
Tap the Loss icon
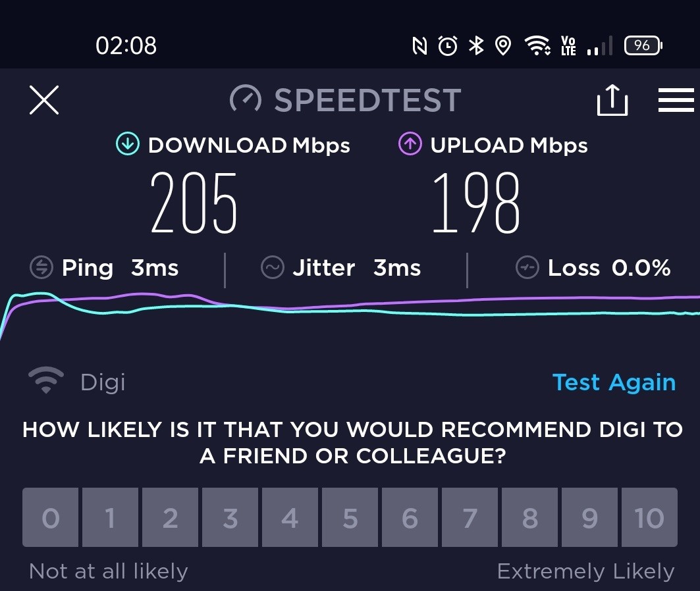pos(527,268)
